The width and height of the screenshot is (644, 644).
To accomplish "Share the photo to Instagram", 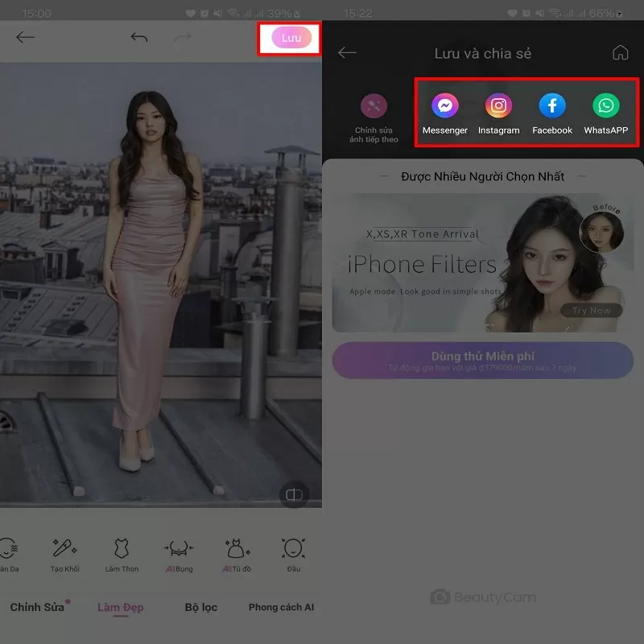I will (498, 105).
